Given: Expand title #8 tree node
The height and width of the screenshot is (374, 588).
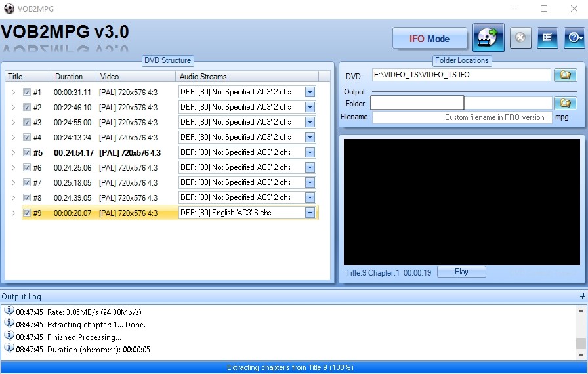Looking at the screenshot, I should coord(13,198).
